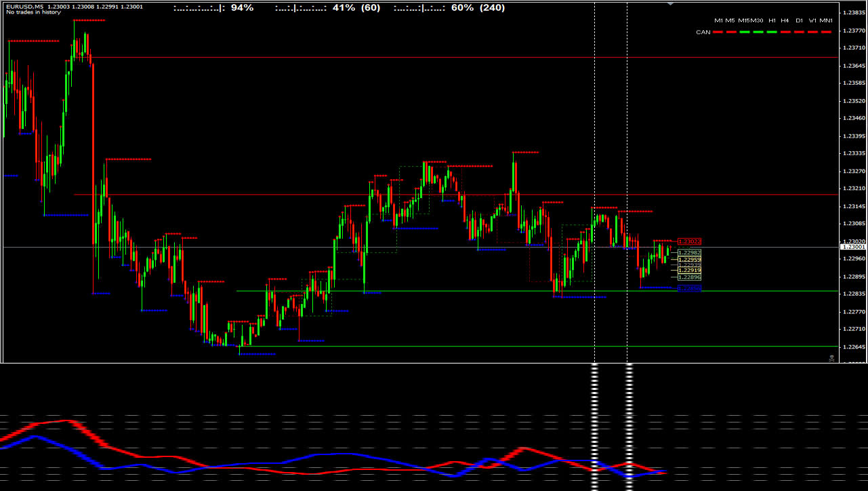The image size is (868, 491).
Task: Click the red CAN signal dash under MN1
Action: tap(826, 32)
